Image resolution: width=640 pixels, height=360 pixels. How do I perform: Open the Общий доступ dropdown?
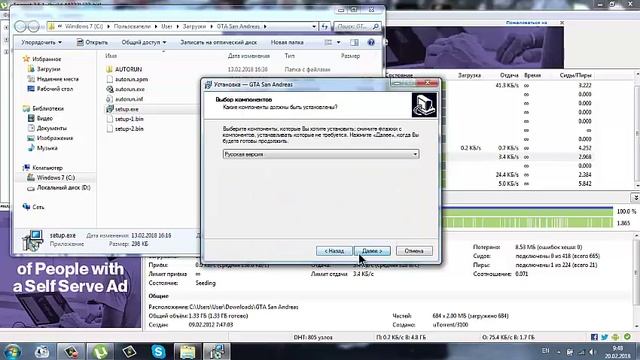coord(144,42)
